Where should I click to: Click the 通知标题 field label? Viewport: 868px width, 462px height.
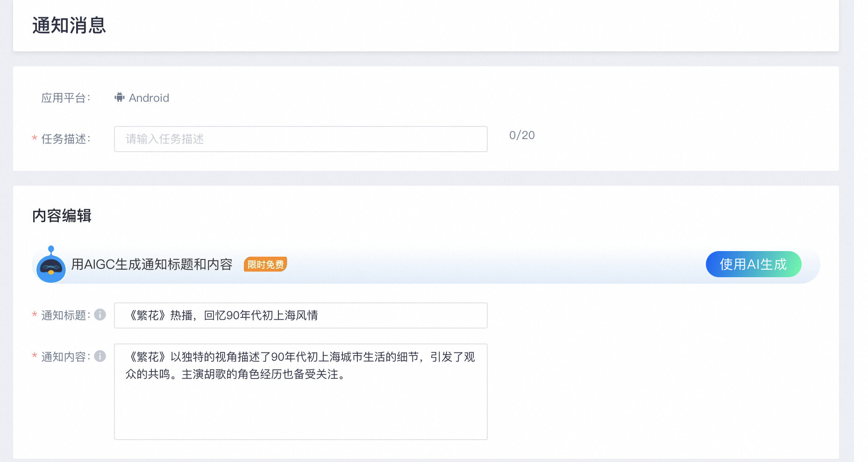tap(66, 315)
